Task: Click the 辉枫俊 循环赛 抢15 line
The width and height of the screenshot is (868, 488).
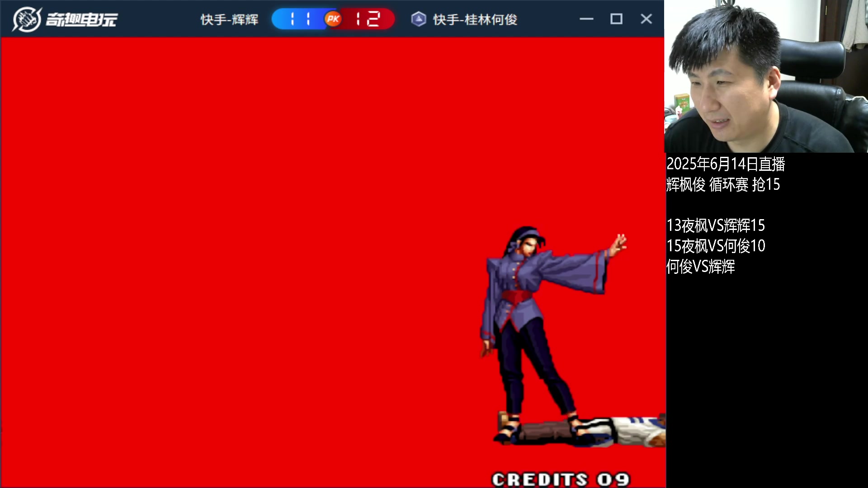Action: point(723,184)
